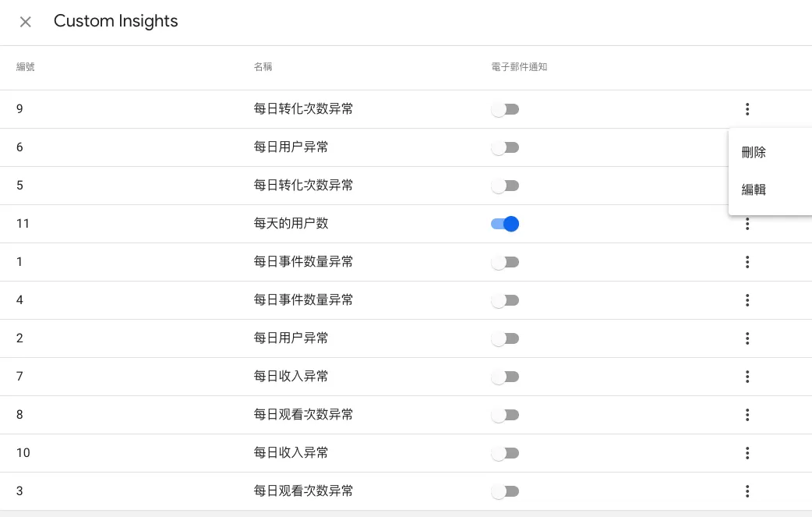Click the 每日观看次数异常 name in row 3
Screen dimensions: 812x517
(x=303, y=491)
